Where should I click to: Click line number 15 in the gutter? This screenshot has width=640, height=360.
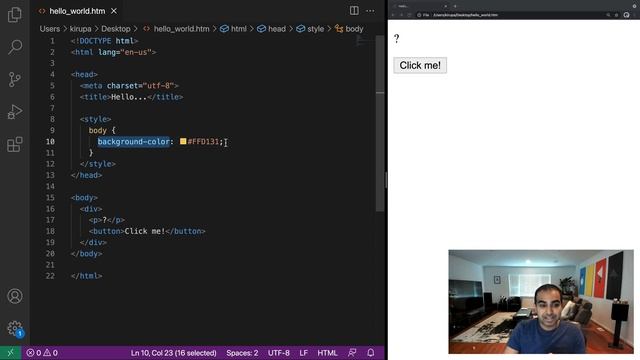tap(50, 198)
